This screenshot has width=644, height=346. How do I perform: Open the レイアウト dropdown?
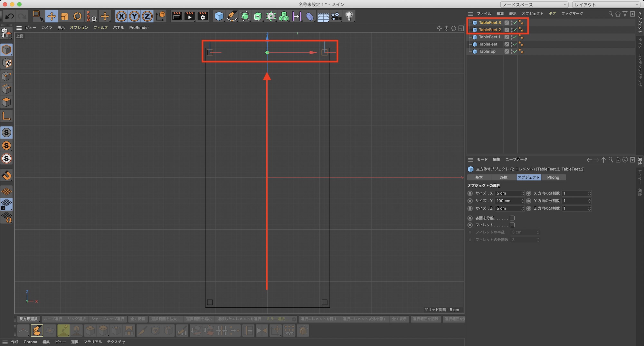607,5
